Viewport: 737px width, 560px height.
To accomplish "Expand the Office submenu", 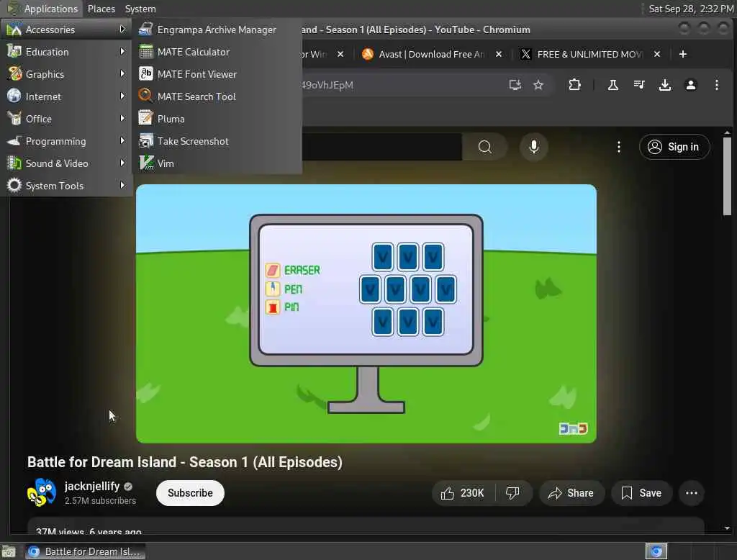I will 66,119.
